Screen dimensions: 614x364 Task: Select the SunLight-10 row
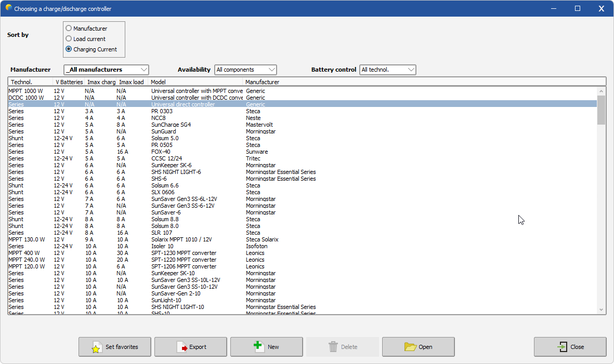point(302,300)
